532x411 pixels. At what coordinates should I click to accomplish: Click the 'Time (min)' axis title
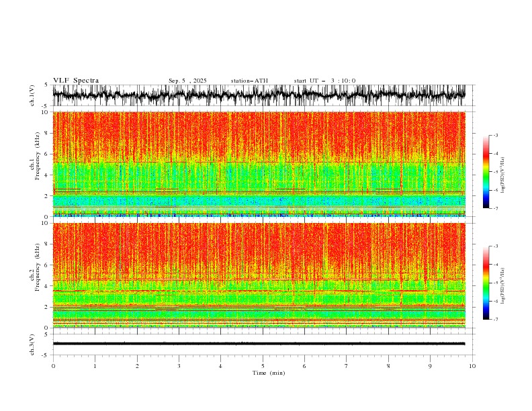(269, 373)
